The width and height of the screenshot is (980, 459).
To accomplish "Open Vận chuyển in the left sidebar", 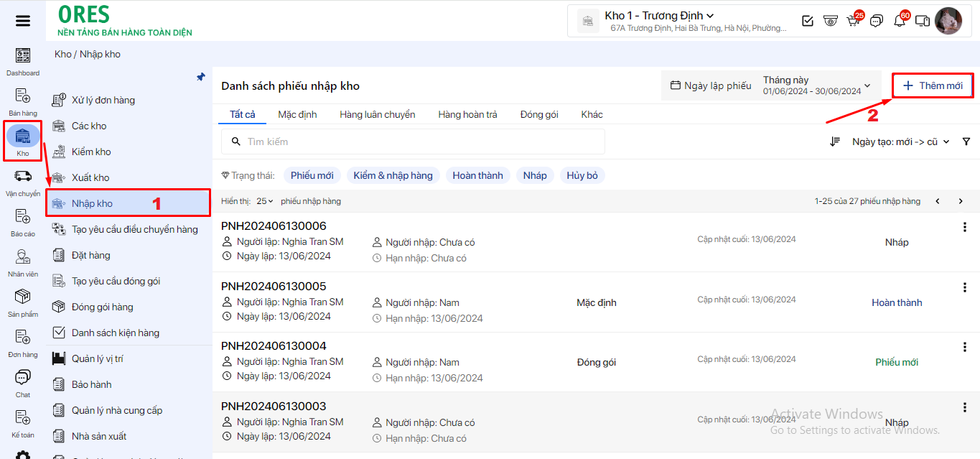I will [23, 182].
